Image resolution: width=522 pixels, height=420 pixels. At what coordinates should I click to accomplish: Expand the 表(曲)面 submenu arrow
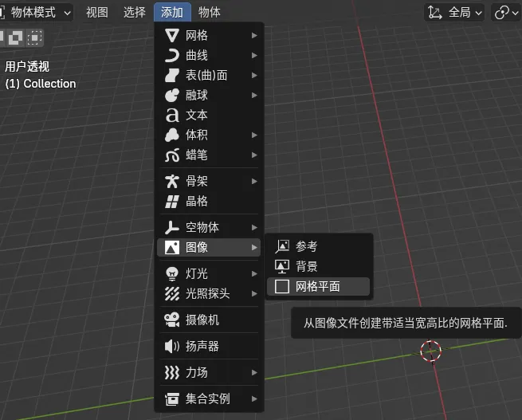254,75
